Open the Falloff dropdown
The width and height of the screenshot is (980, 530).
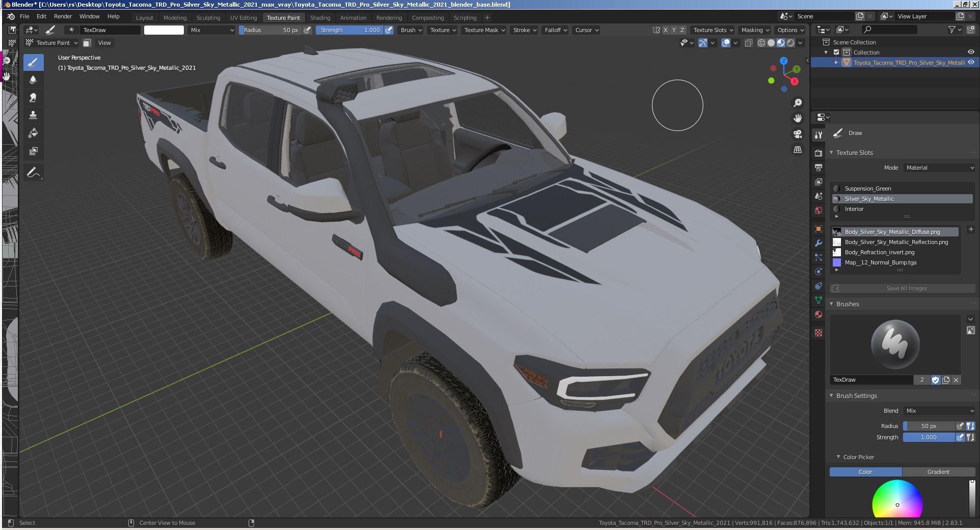tap(556, 30)
